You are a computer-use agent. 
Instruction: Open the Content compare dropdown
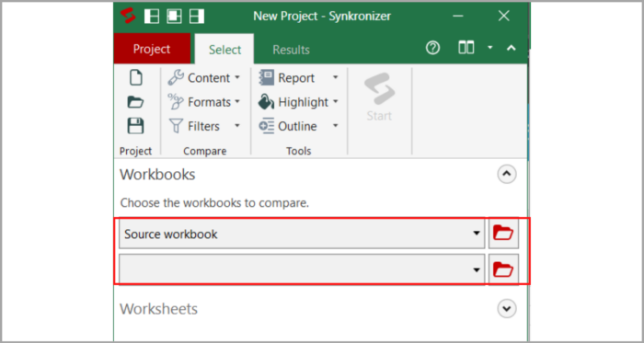204,78
